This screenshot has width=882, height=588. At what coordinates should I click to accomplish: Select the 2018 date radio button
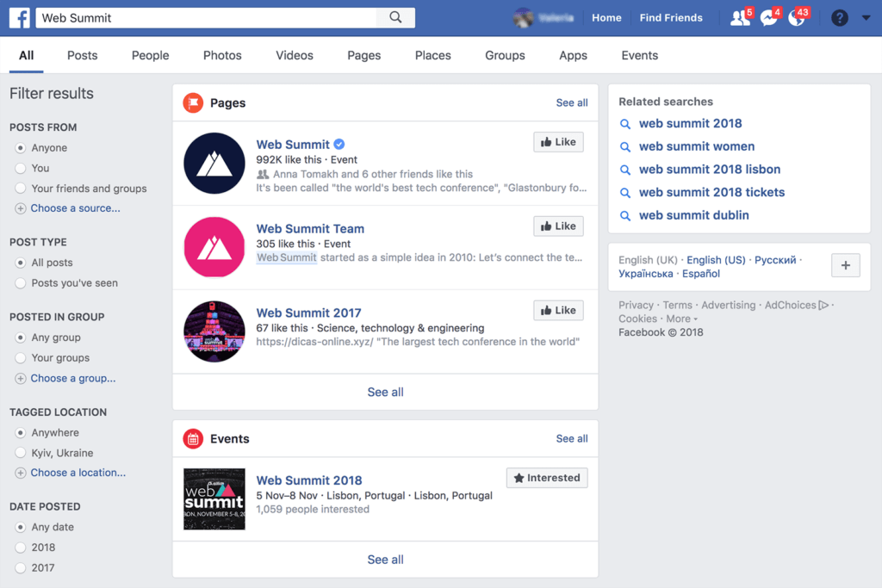click(x=21, y=548)
